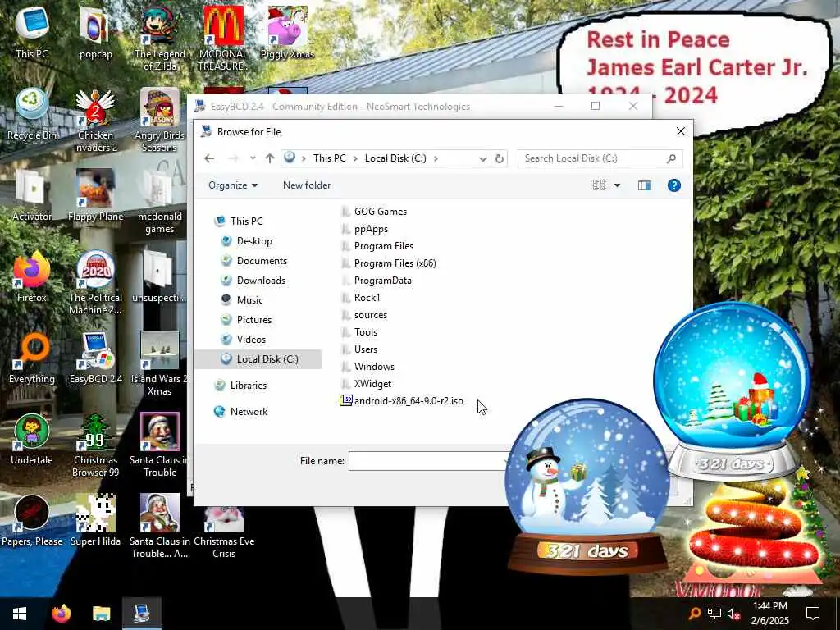The height and width of the screenshot is (630, 840).
Task: Launch Flappy Plane shortcut
Action: [95, 195]
